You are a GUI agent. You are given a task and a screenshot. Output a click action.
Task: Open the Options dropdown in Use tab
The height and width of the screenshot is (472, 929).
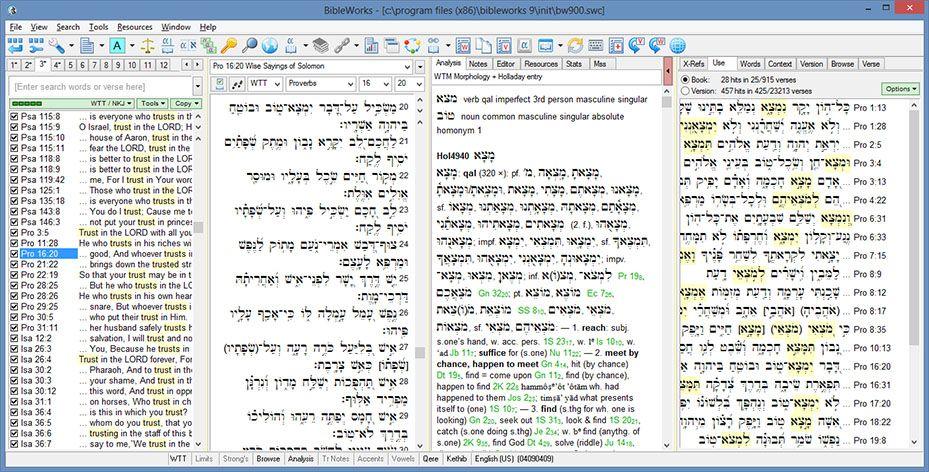(x=900, y=89)
